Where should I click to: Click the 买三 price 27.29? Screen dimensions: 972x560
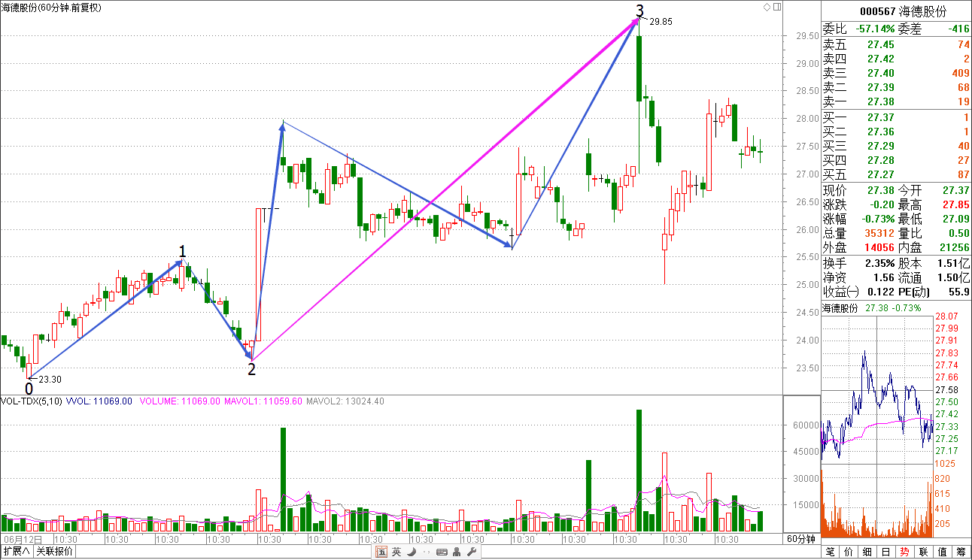point(880,146)
